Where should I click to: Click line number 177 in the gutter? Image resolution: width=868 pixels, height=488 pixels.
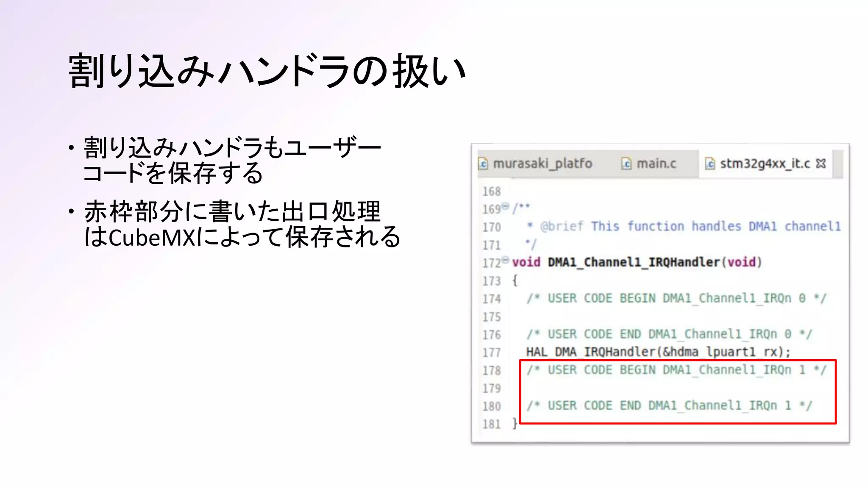[492, 353]
